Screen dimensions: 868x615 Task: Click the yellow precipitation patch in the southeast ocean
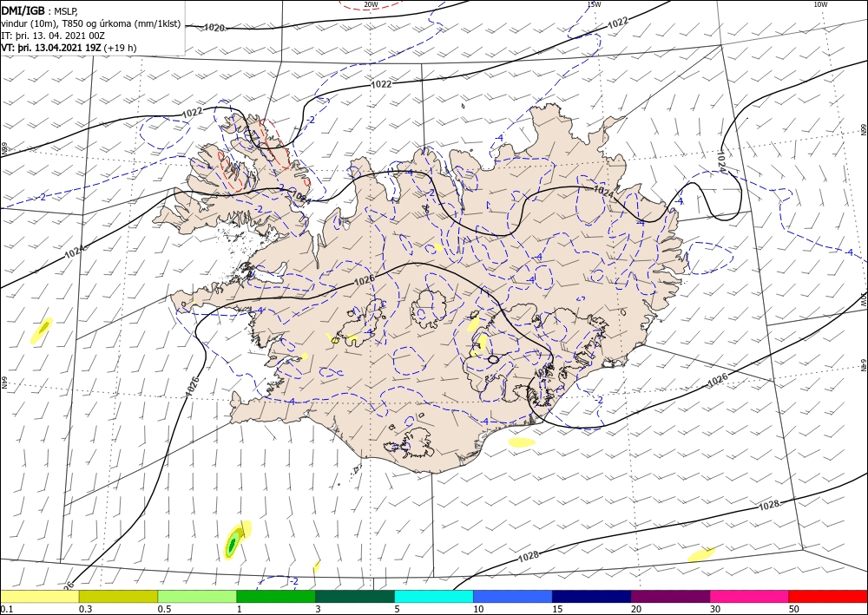tap(701, 555)
